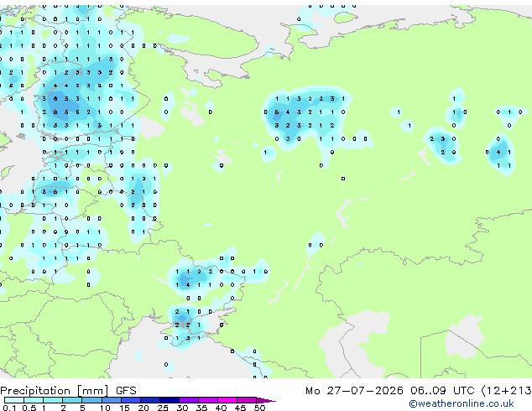This screenshot has height=411, width=532.
Task: Click the 15–20 mm legend color swatch
Action: pos(130,400)
